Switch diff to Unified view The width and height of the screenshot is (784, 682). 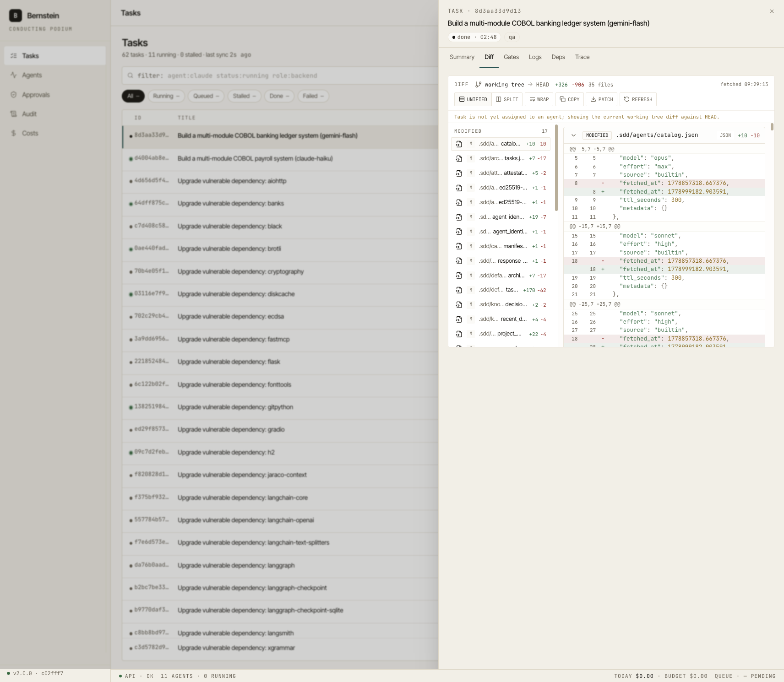pyautogui.click(x=473, y=99)
